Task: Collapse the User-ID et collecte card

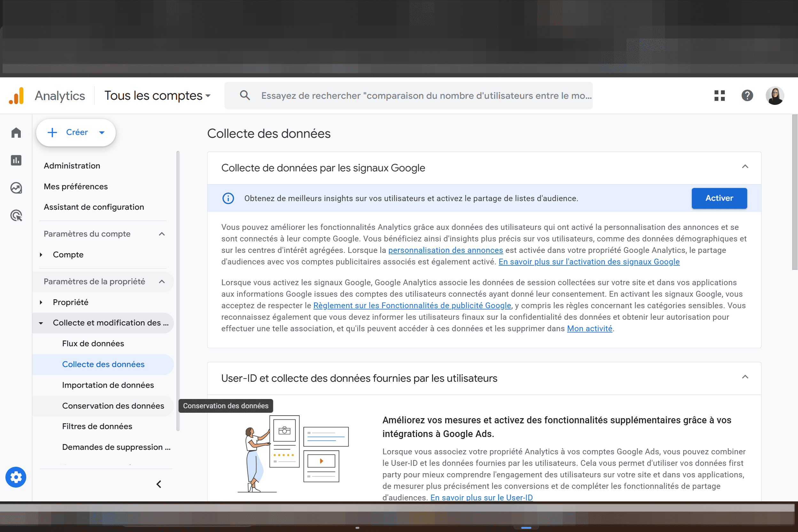Action: click(x=745, y=377)
